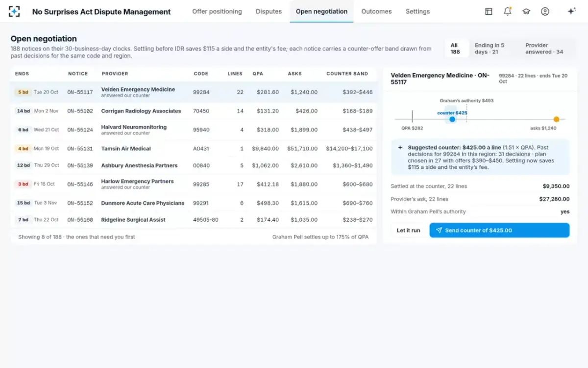Sort by the NOTICE column header
The width and height of the screenshot is (588, 368).
point(78,74)
